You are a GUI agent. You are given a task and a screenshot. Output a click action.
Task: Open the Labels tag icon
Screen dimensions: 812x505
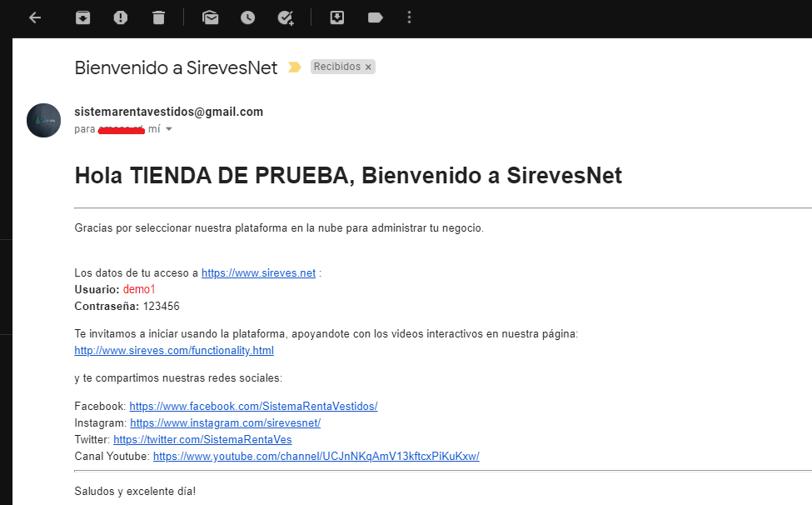pyautogui.click(x=375, y=17)
